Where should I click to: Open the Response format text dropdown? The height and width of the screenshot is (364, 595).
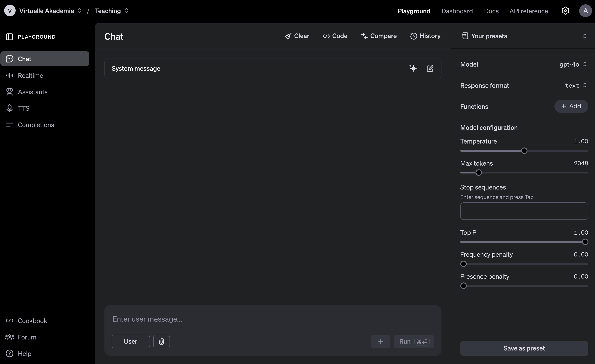575,85
